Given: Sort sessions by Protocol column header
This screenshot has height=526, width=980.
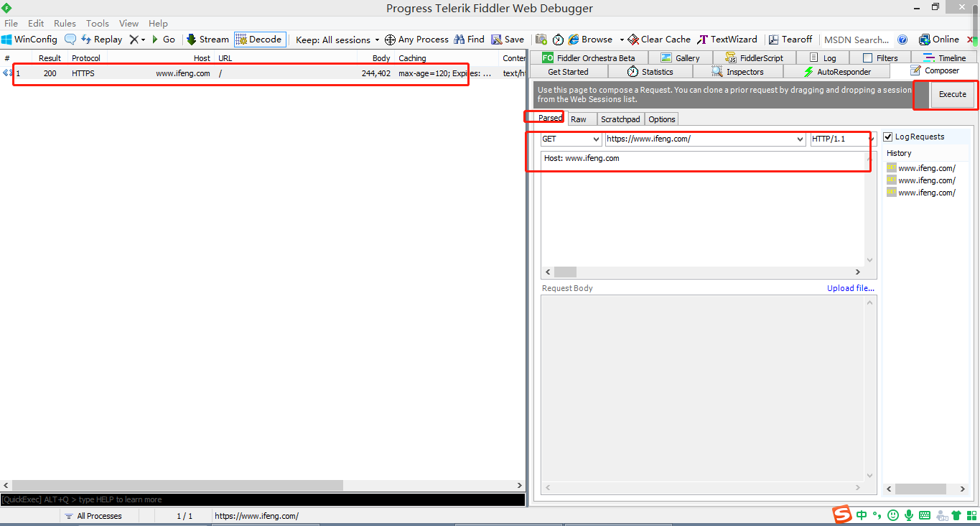Looking at the screenshot, I should (86, 58).
